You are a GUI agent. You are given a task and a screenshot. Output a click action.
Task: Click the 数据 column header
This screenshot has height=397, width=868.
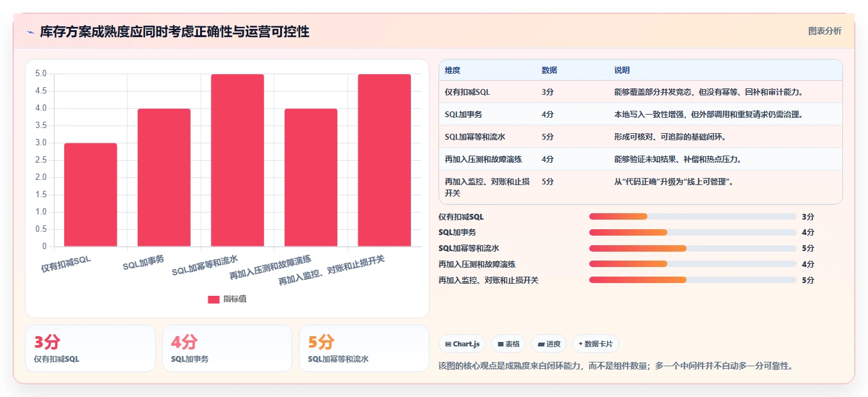click(x=549, y=70)
